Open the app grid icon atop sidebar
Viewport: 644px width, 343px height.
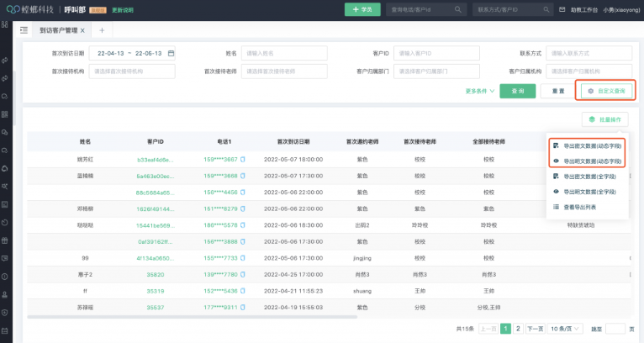[5, 24]
